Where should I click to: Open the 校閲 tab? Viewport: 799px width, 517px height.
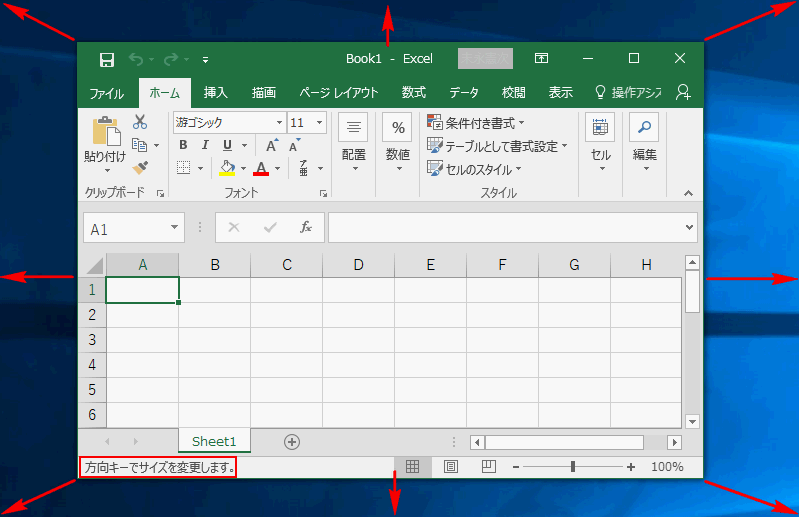514,93
